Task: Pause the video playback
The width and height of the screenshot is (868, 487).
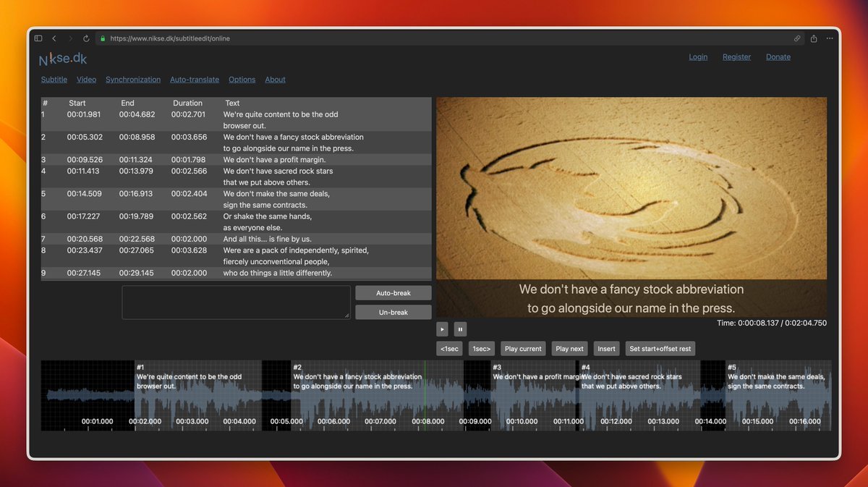Action: (x=460, y=329)
